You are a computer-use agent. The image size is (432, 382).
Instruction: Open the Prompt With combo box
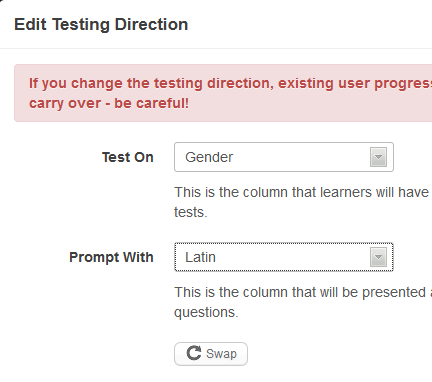[284, 257]
